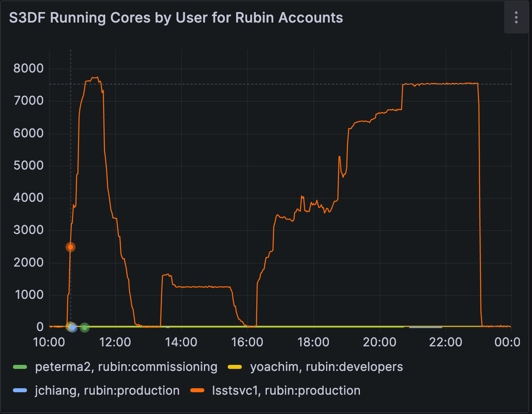Click the 12:00 x-axis time label
The image size is (532, 414).
(115, 342)
